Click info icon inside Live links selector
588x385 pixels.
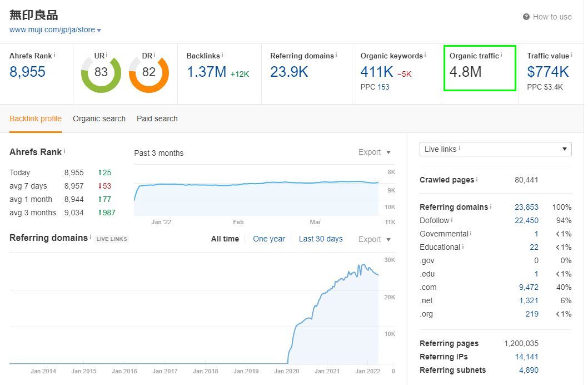(x=460, y=148)
